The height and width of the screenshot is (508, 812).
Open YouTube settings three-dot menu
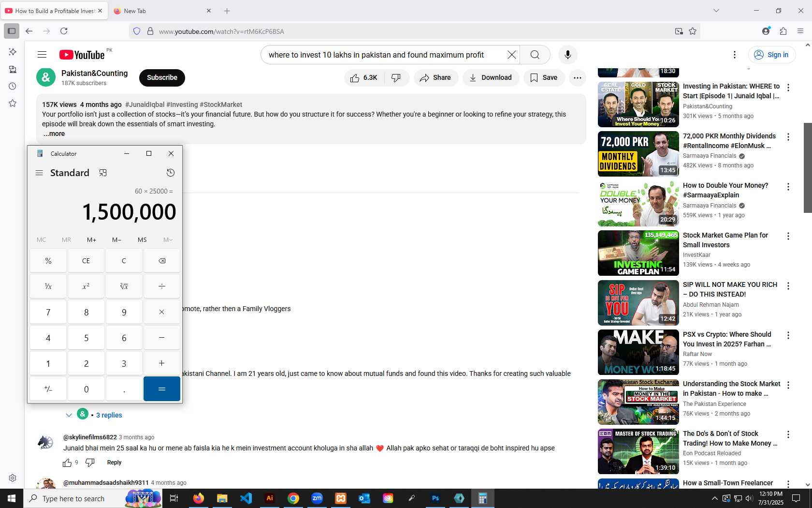click(735, 55)
